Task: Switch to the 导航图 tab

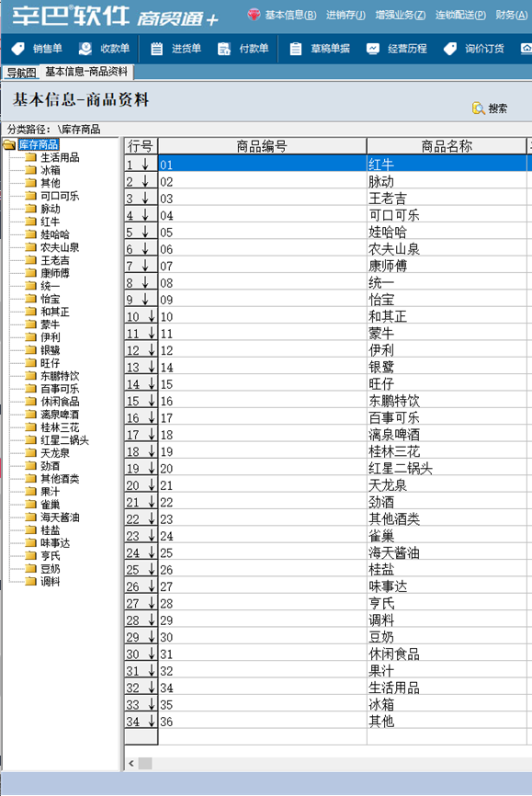Action: coord(21,73)
